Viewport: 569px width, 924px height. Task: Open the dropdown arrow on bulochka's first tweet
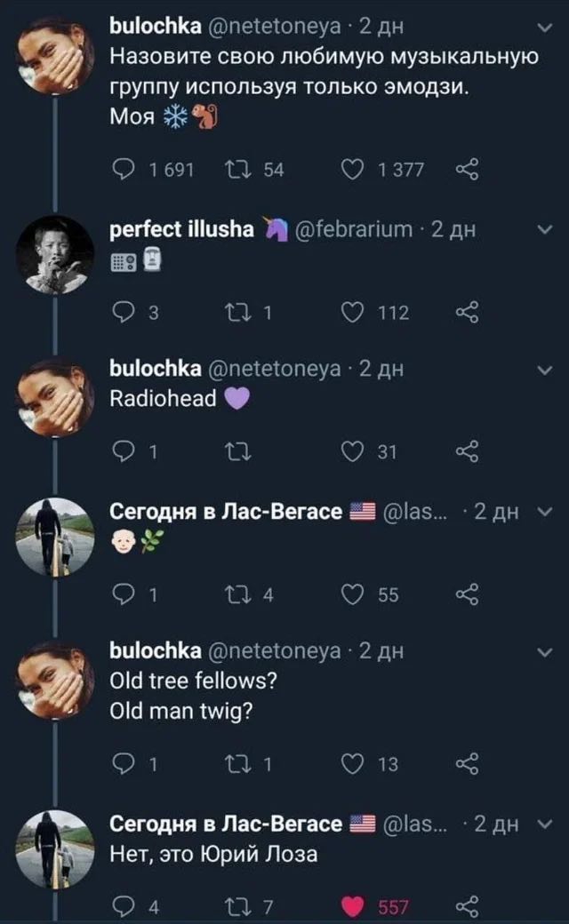pos(545,32)
